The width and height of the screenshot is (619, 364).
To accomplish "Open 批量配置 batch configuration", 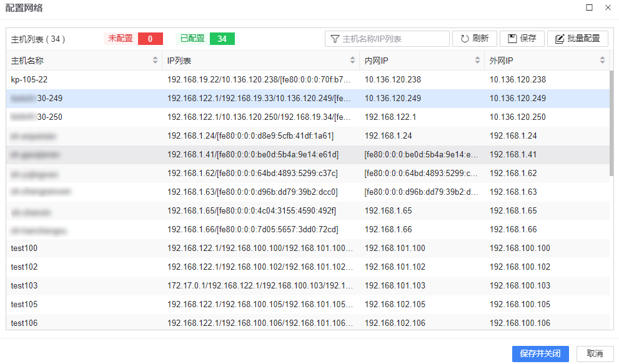I will tap(578, 39).
